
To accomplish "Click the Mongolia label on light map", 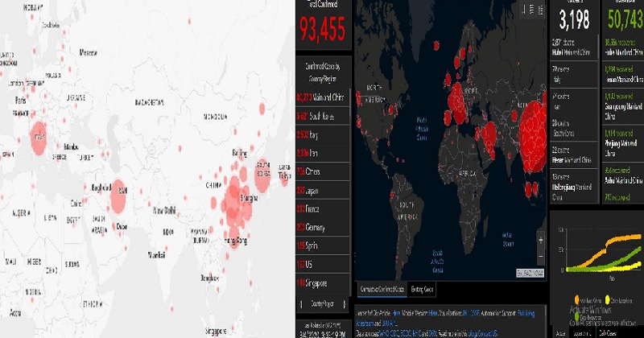I will 215,117.
